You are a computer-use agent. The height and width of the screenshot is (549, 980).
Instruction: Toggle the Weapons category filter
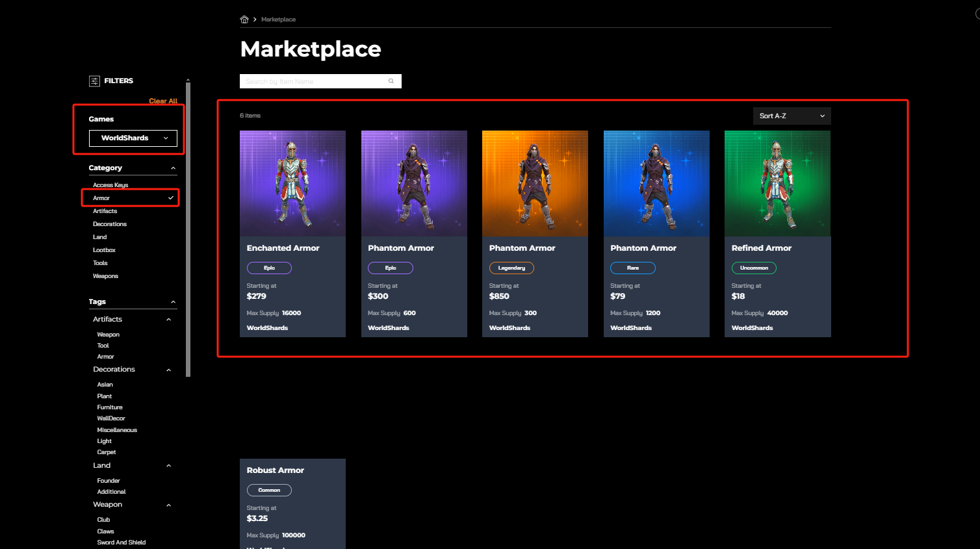(x=105, y=276)
